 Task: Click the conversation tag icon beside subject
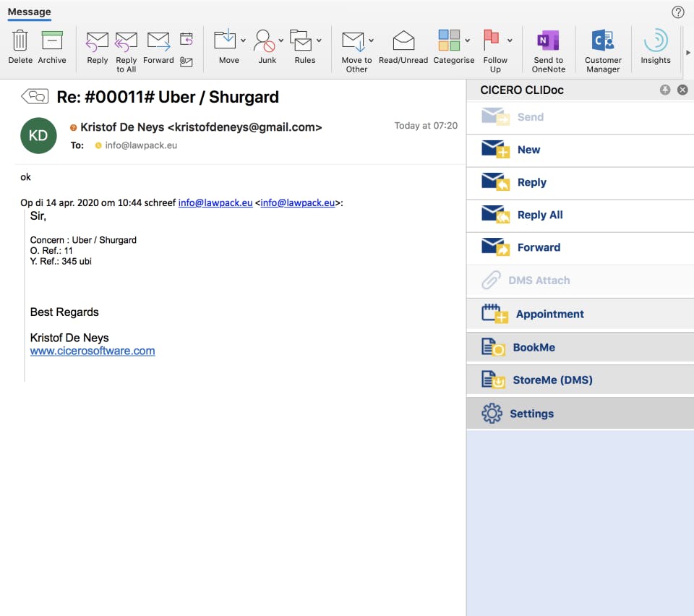click(35, 96)
